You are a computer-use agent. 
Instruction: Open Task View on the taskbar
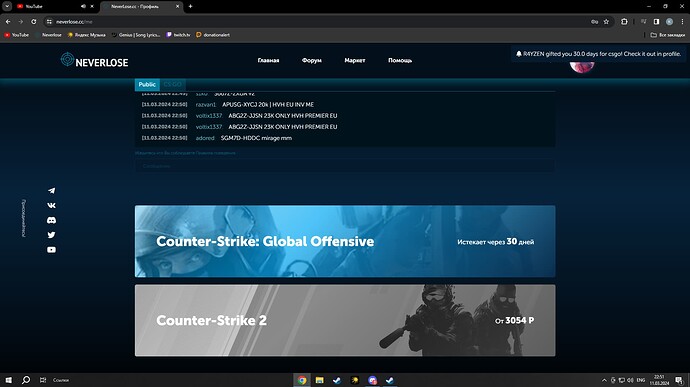pos(43,380)
